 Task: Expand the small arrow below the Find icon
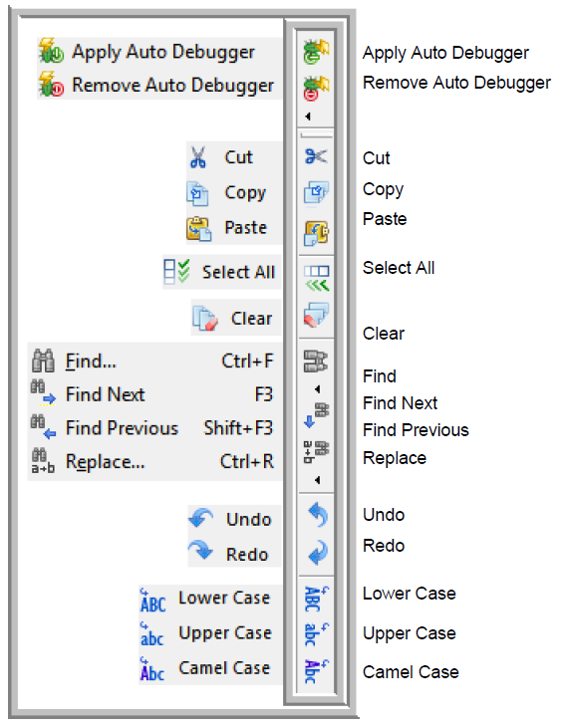point(317,389)
